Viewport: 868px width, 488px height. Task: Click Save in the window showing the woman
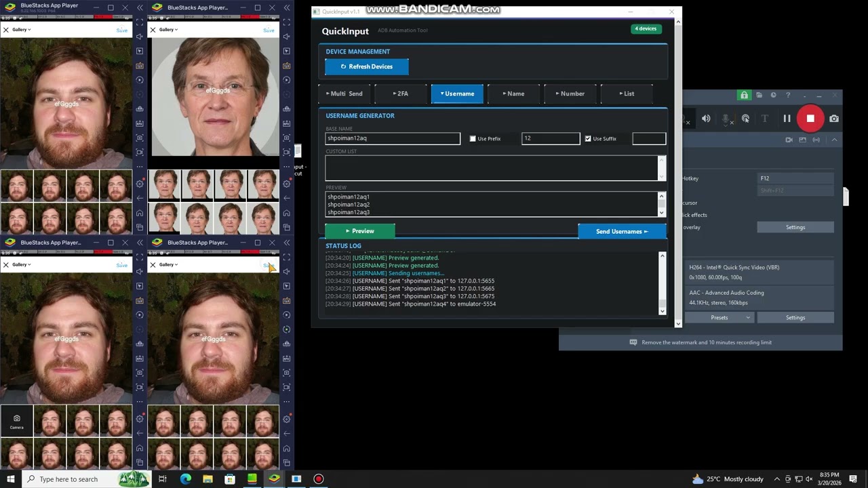pyautogui.click(x=269, y=30)
